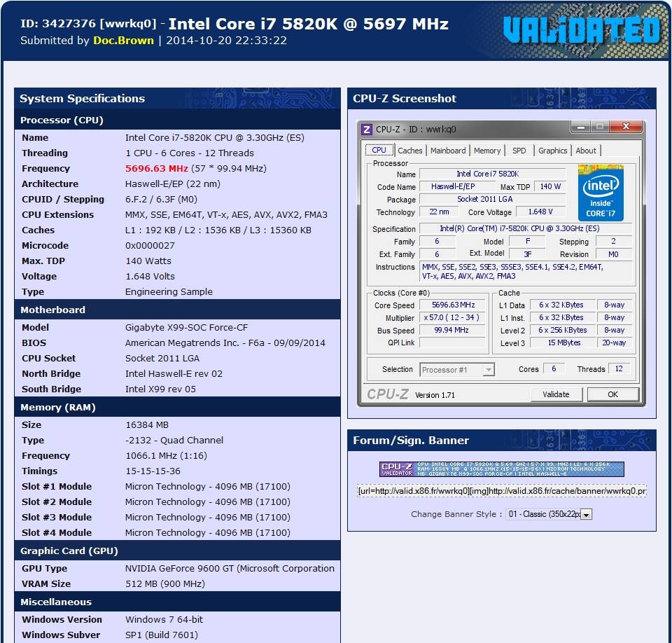Screen dimensions: 672x643
Task: Click the Cores 6 field
Action: click(554, 369)
